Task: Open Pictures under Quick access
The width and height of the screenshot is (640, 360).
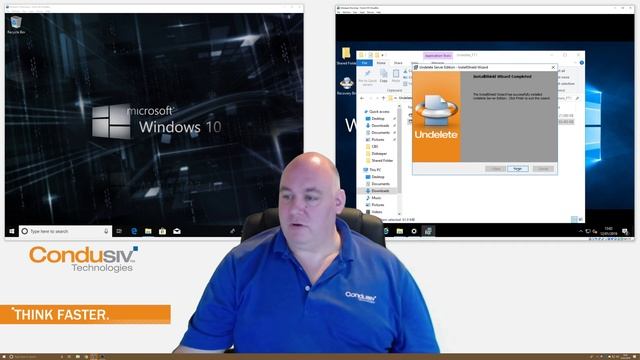Action: 375,140
